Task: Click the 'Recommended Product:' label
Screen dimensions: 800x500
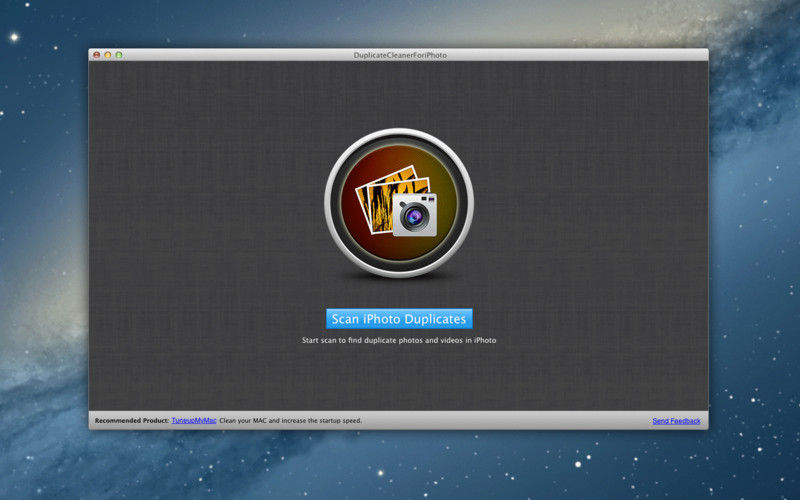Action: (x=132, y=420)
